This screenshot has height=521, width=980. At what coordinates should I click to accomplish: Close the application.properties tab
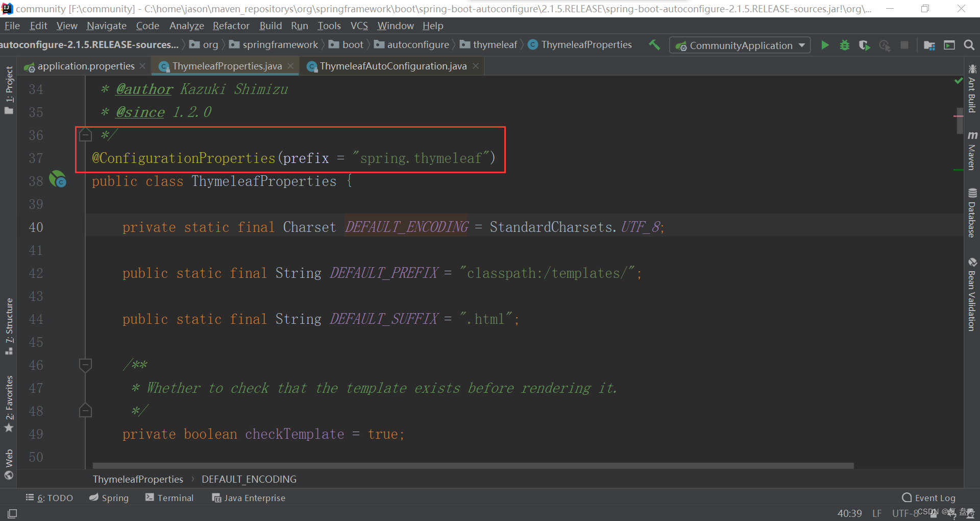[142, 66]
